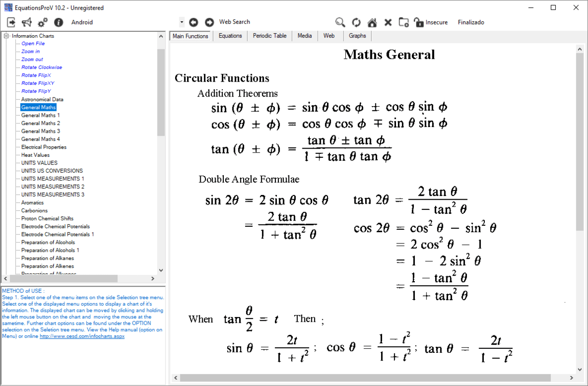Click the megaphone announcement icon
The width and height of the screenshot is (588, 386).
(x=27, y=22)
